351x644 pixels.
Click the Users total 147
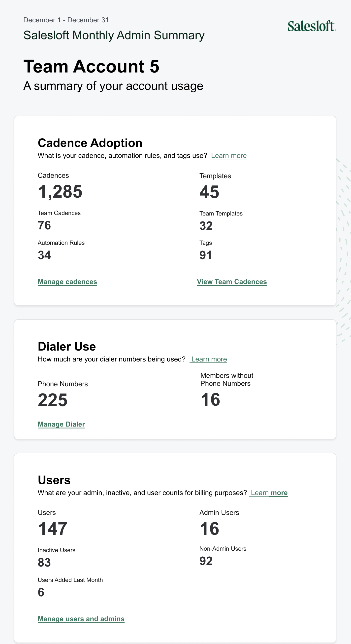pos(52,529)
